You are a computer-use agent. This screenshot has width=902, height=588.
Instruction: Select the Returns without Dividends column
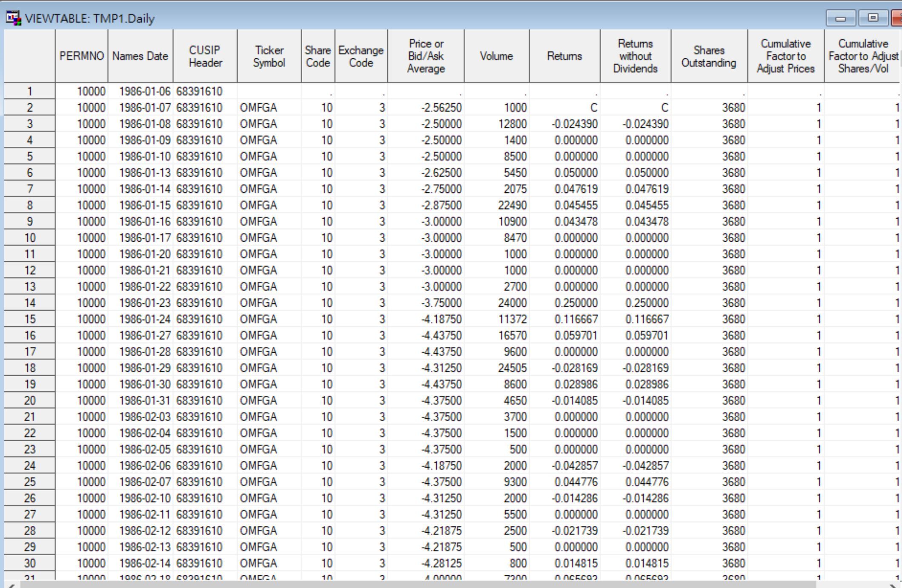pyautogui.click(x=635, y=56)
